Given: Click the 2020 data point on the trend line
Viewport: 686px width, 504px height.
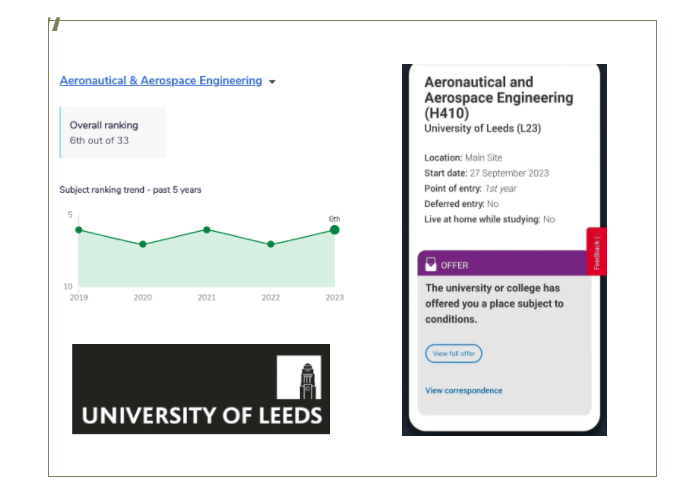Looking at the screenshot, I should 143,244.
